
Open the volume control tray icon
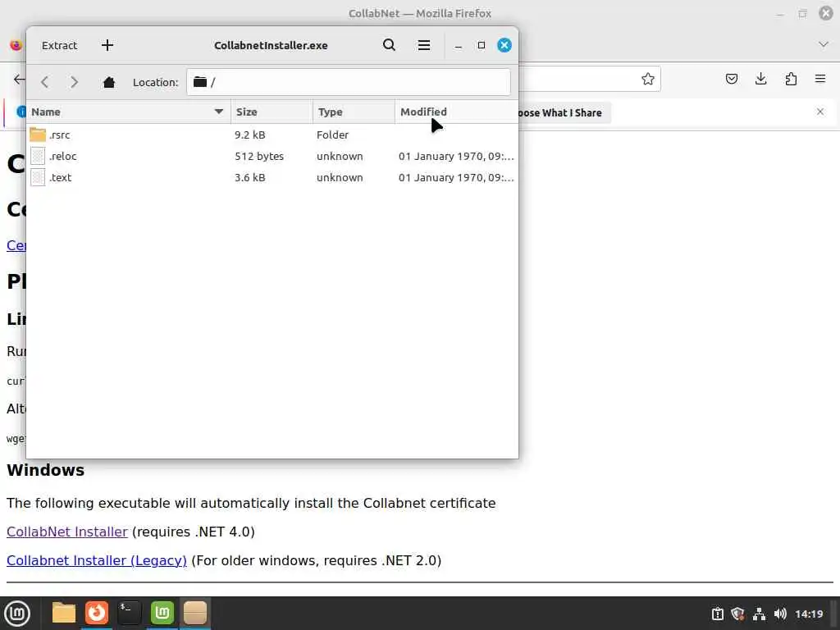pos(780,614)
